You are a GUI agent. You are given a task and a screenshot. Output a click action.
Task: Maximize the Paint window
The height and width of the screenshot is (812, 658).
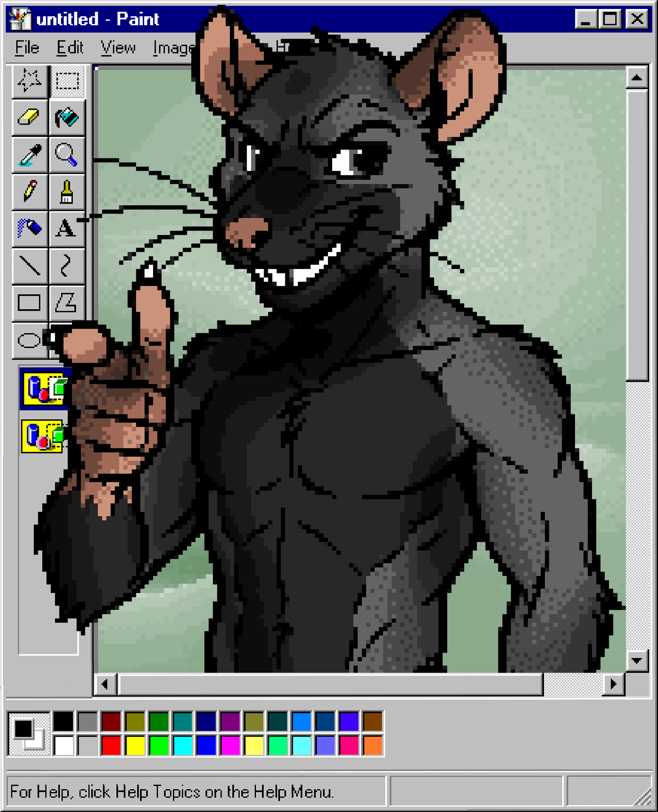click(610, 19)
